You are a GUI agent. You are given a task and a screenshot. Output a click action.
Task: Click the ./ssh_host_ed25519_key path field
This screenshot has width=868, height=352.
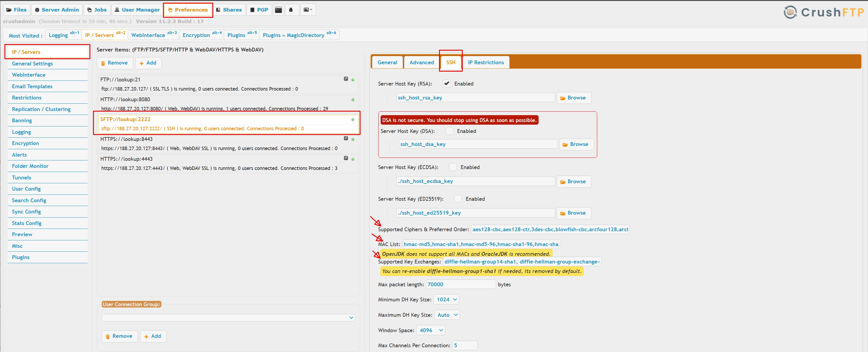click(x=475, y=213)
